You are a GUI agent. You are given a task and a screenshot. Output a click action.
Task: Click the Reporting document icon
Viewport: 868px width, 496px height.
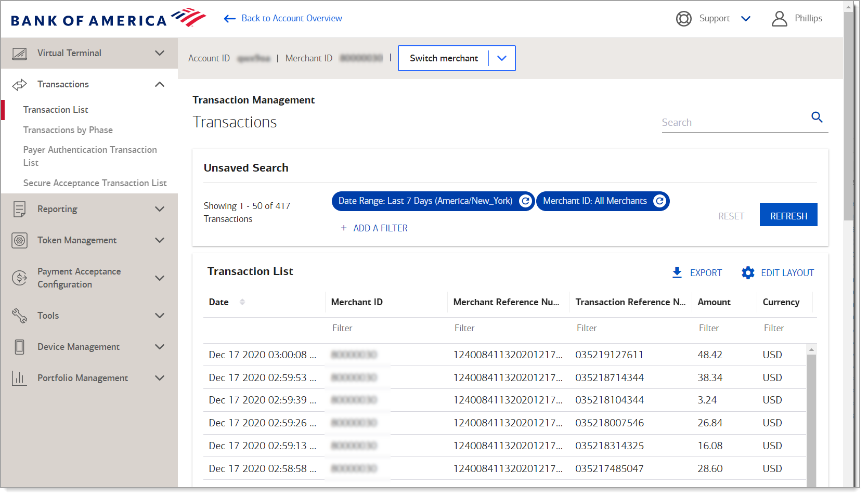pos(19,209)
